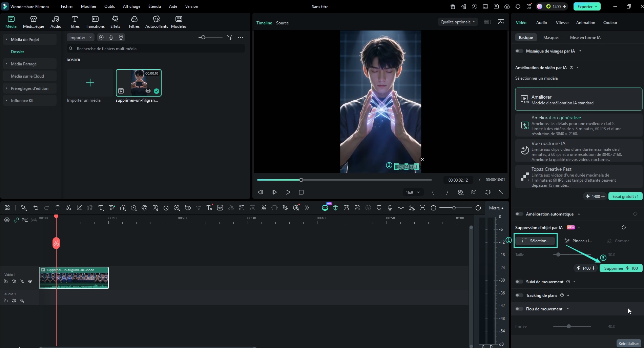Show more timeline tools with double chevron
Screen dimensions: 644x348
(307, 208)
